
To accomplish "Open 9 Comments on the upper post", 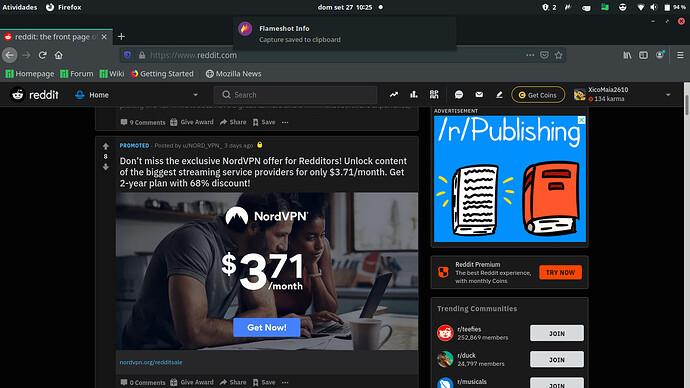I will click(x=143, y=122).
